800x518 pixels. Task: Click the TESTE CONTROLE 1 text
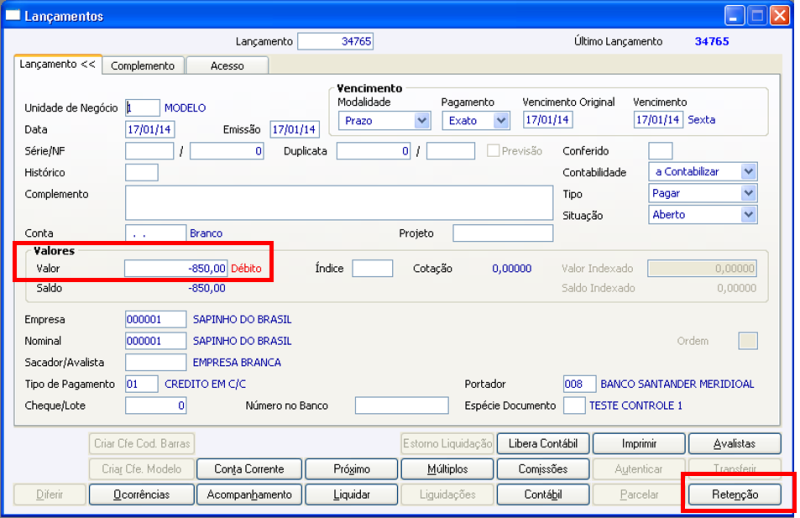click(636, 406)
